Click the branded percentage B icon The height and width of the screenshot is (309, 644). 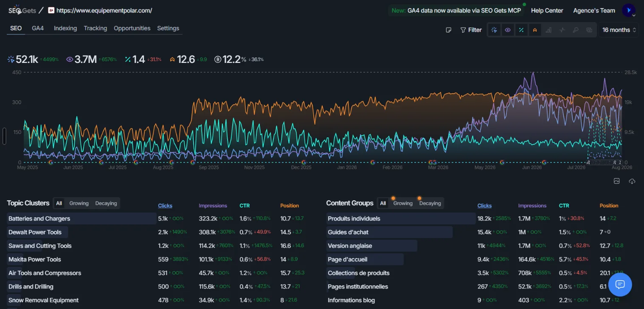click(218, 60)
